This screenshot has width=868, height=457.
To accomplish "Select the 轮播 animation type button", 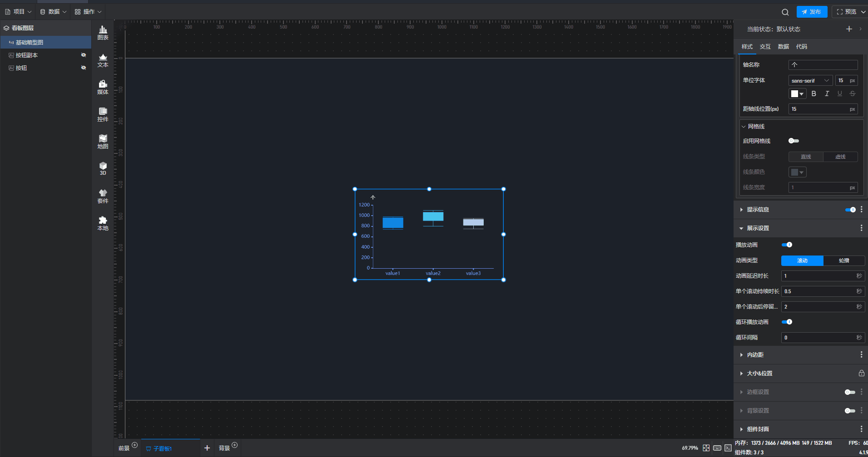I will click(x=844, y=260).
